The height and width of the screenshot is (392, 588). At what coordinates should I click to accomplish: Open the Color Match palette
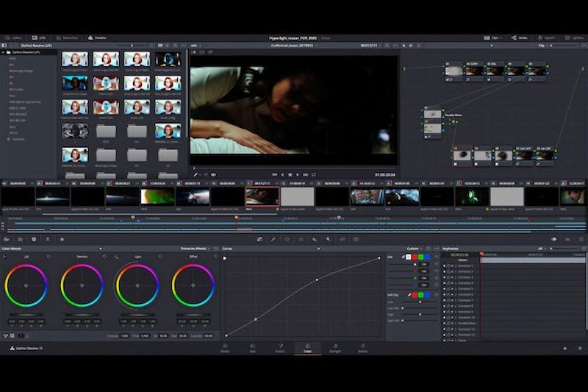pos(21,239)
